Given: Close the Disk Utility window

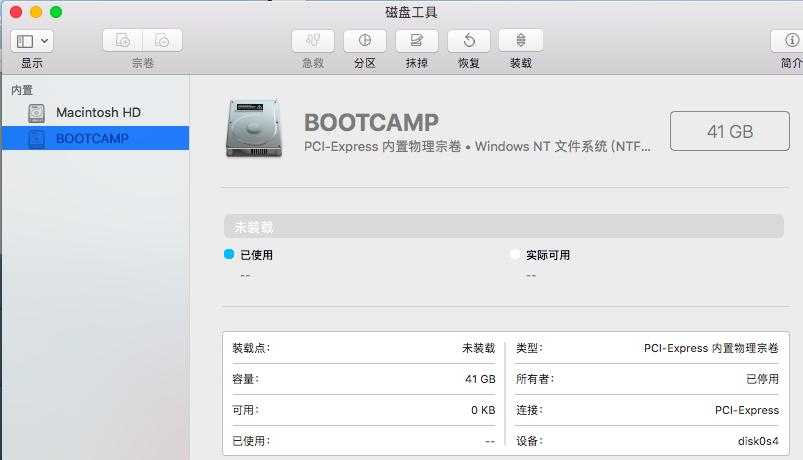Looking at the screenshot, I should coord(16,12).
